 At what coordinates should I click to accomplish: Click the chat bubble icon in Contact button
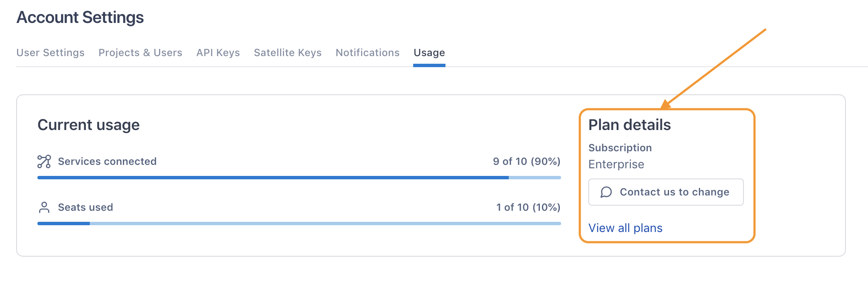tap(606, 192)
